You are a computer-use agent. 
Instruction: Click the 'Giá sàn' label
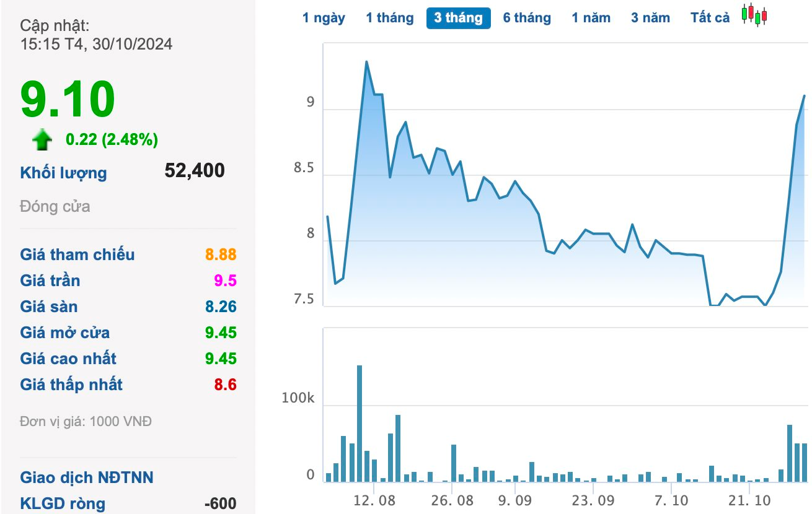[x=48, y=307]
